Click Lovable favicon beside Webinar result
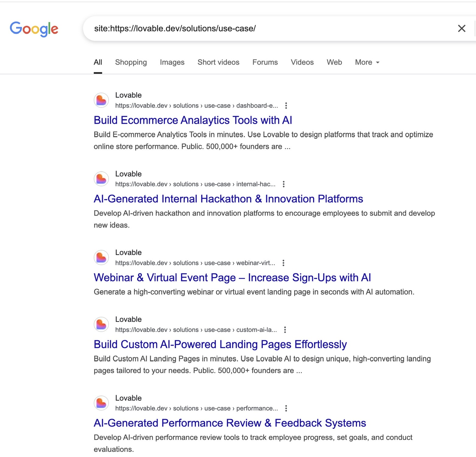This screenshot has width=476, height=457. pyautogui.click(x=101, y=258)
